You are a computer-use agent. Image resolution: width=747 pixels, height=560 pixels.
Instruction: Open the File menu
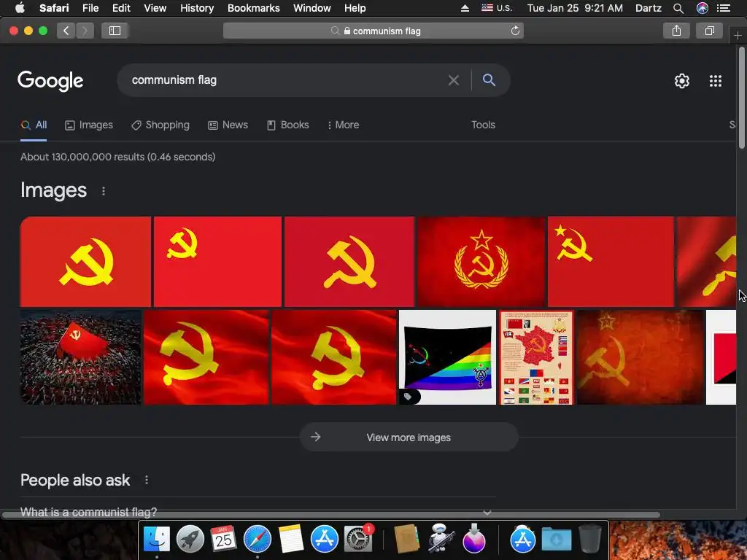90,8
